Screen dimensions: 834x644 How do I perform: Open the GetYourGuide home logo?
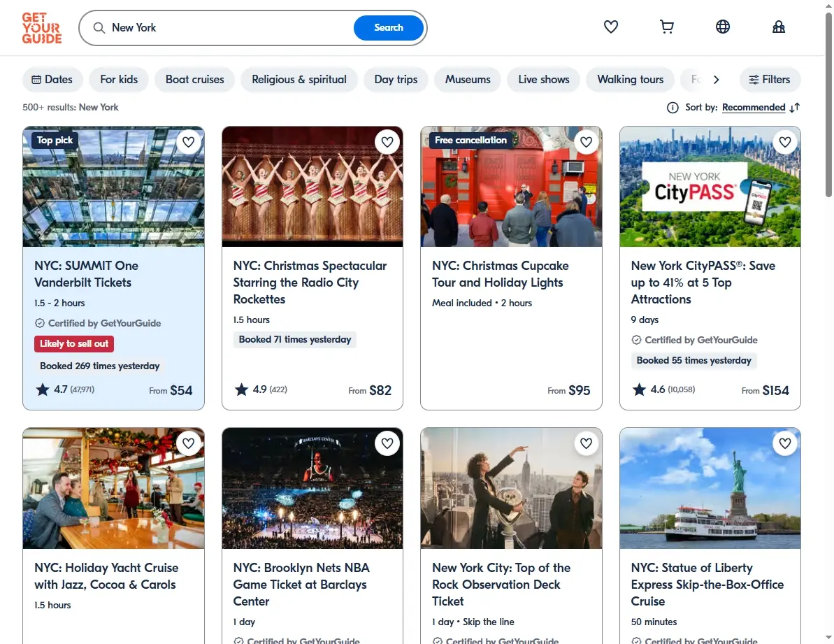click(x=42, y=28)
